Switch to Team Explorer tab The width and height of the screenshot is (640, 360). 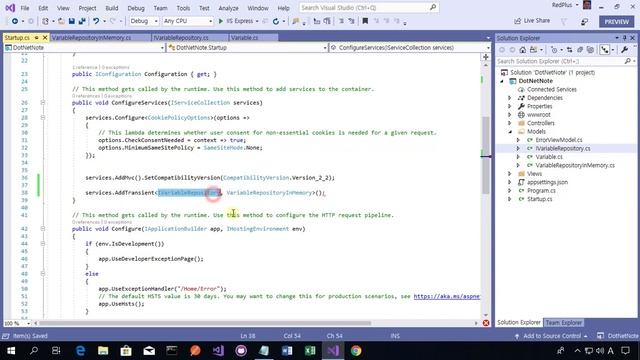[563, 322]
